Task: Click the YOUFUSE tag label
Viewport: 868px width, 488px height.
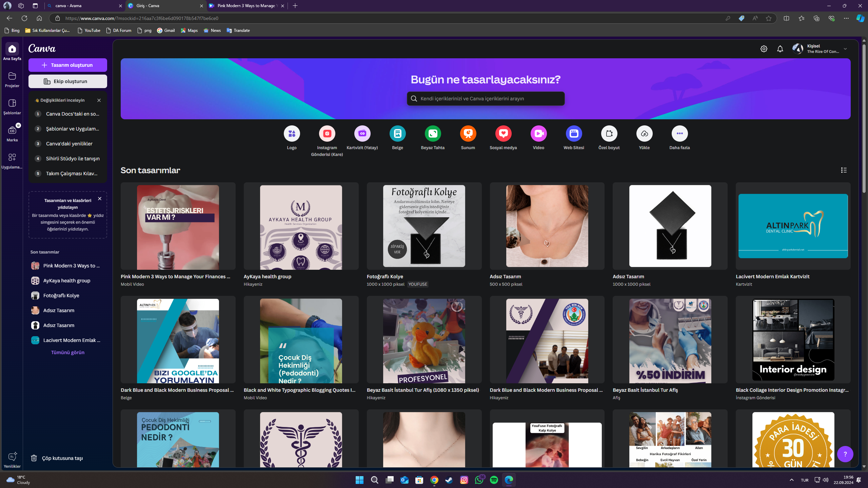Action: 418,284
